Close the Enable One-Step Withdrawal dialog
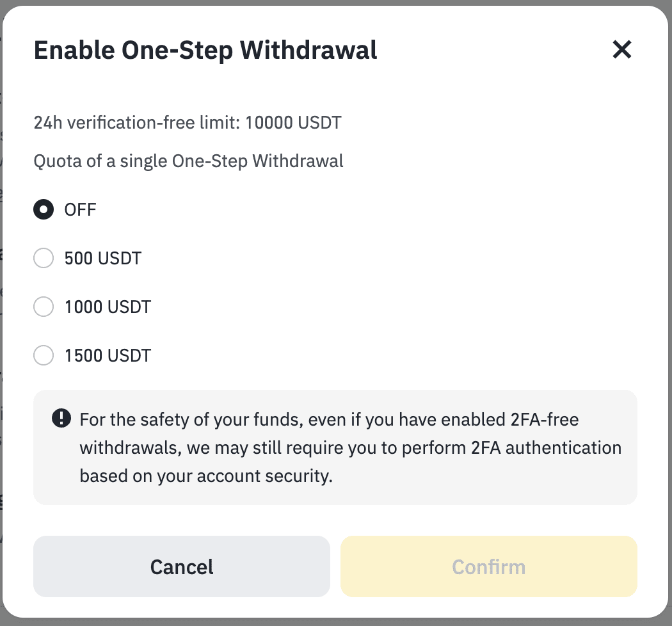Screen dimensions: 672x626 point(621,49)
